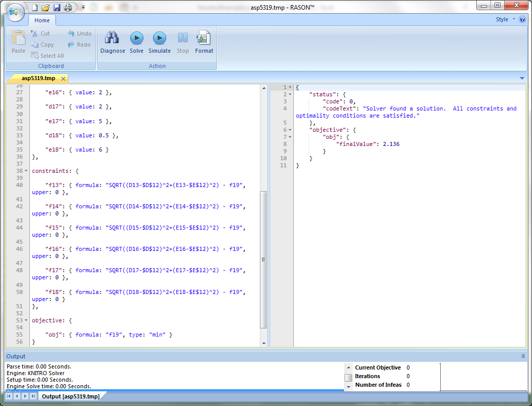Switch to the Output [asp5319.tmp] tab

pos(71,396)
